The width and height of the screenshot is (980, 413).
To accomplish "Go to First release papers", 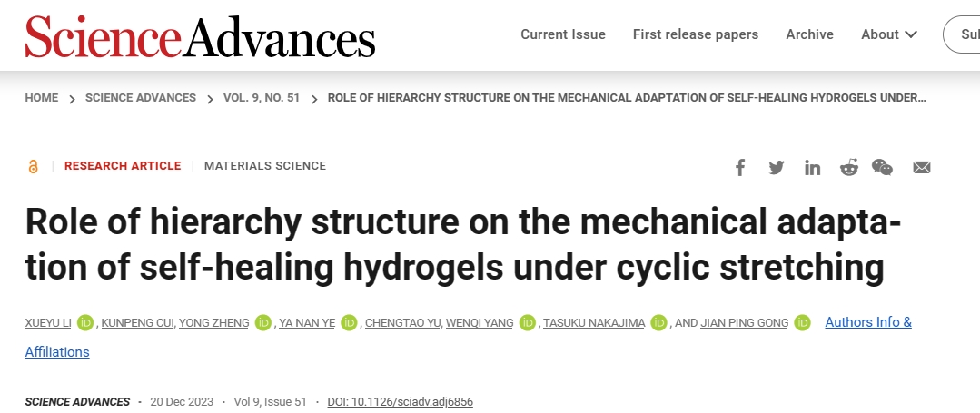I will (x=696, y=34).
